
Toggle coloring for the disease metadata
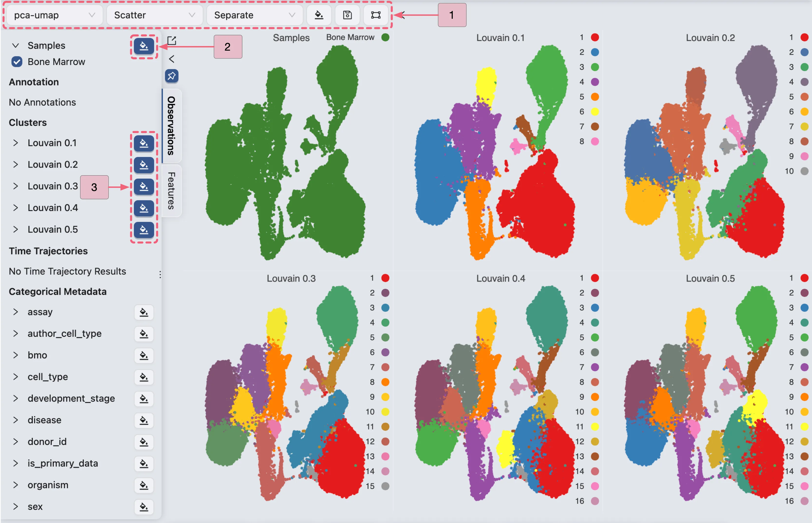pyautogui.click(x=144, y=421)
